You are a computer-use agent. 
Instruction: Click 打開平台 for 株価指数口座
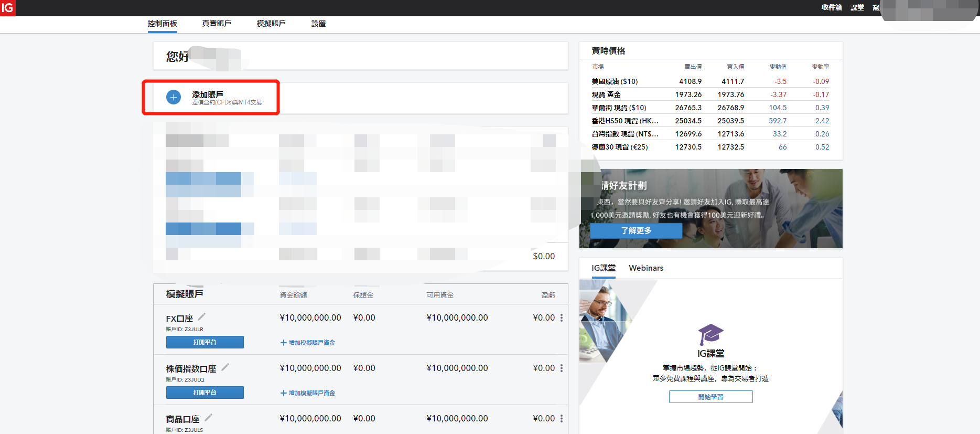tap(205, 393)
